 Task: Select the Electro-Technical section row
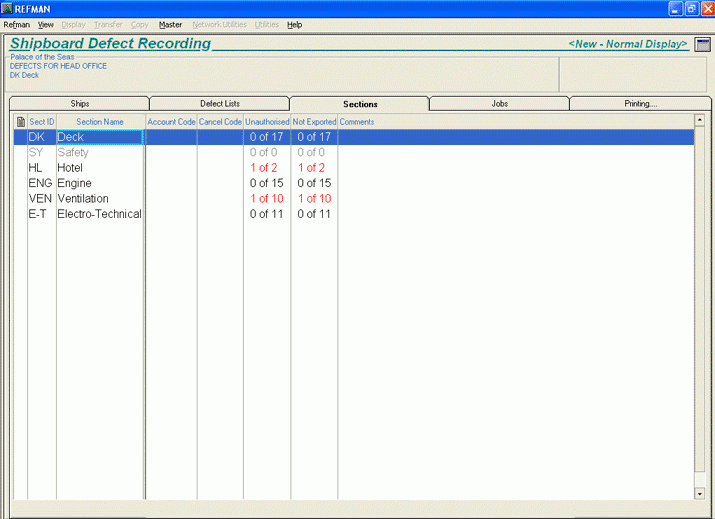tap(98, 214)
